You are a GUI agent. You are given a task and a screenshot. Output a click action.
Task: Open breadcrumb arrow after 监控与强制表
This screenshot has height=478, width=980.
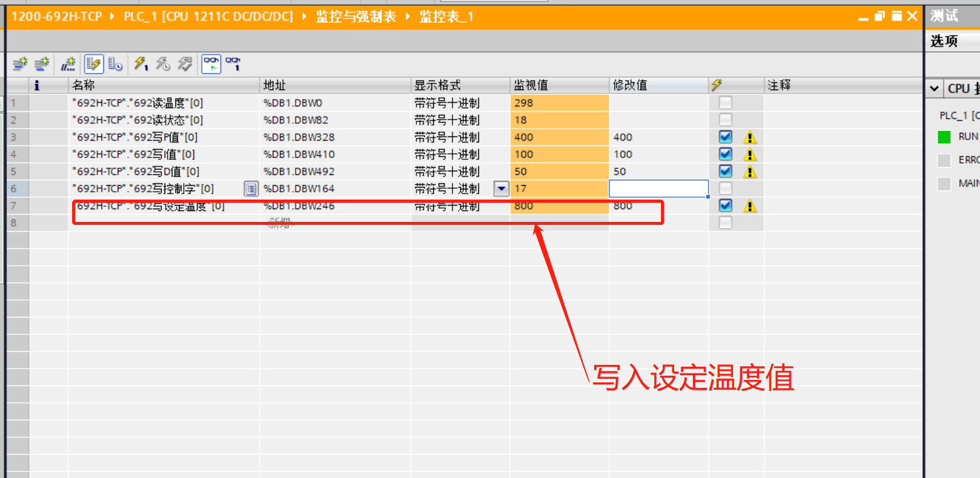tap(408, 16)
